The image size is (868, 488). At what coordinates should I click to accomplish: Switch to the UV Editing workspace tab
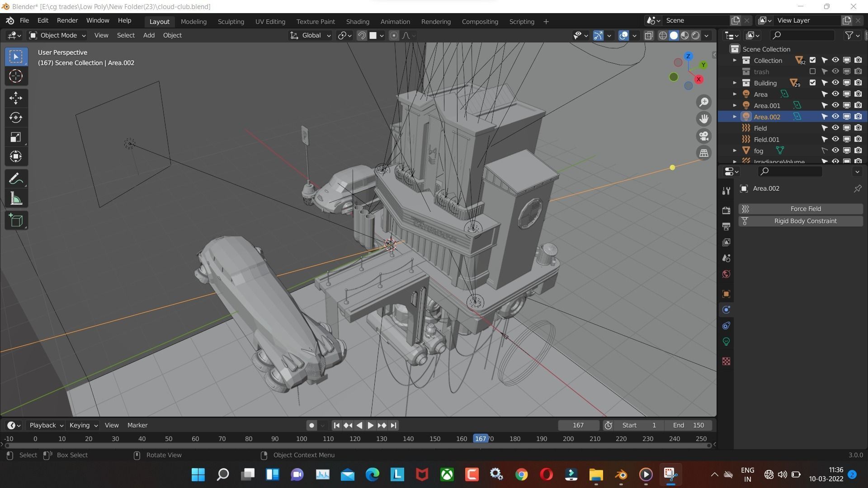tap(270, 22)
